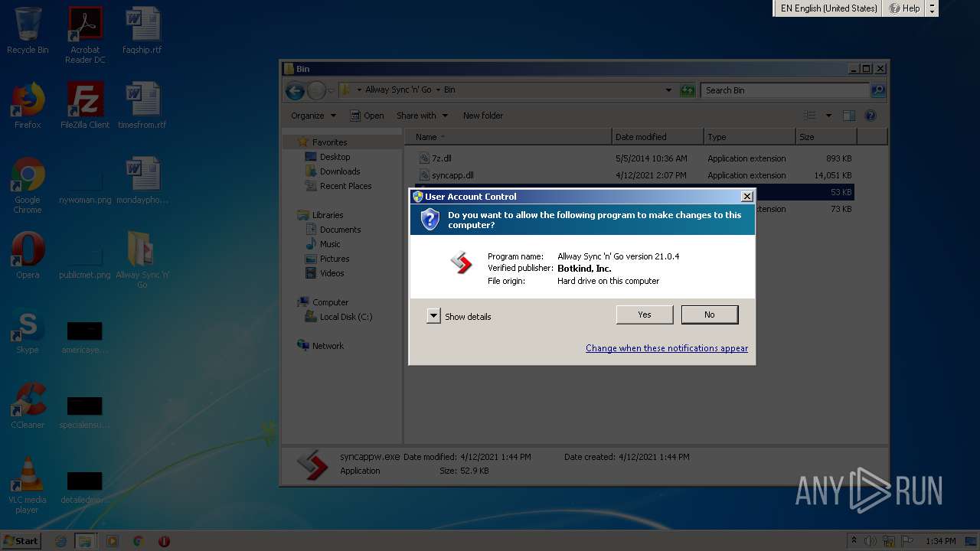The height and width of the screenshot is (551, 980).
Task: Select Recent Places in navigation pane
Action: click(345, 186)
